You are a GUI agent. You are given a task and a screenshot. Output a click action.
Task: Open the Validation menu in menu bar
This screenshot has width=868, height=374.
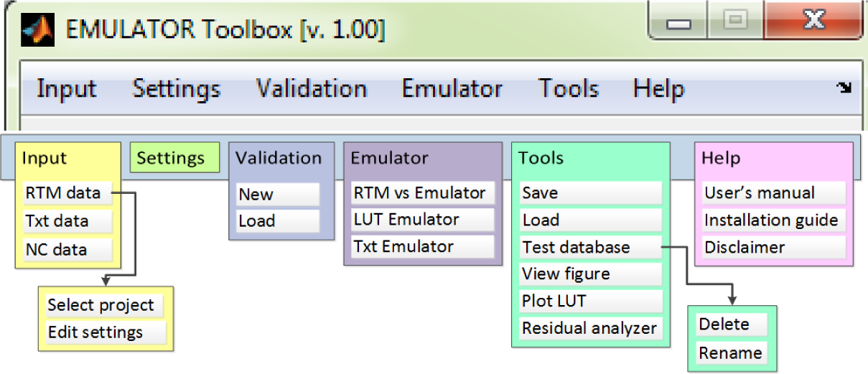(x=311, y=89)
